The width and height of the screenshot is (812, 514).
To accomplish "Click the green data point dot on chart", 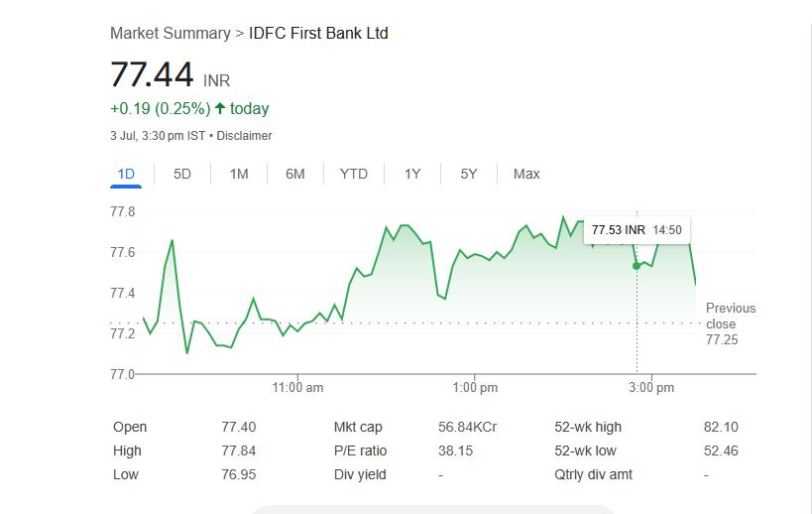I will (637, 266).
